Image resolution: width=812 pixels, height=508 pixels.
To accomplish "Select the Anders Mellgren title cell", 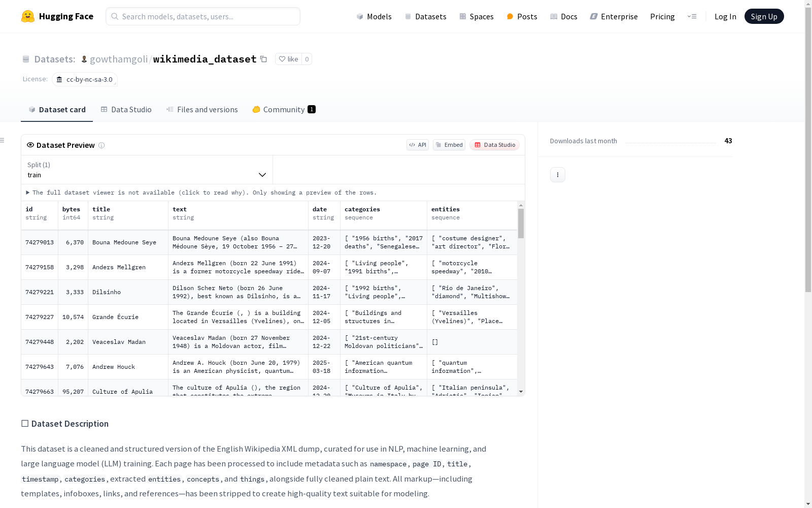I will click(x=128, y=267).
